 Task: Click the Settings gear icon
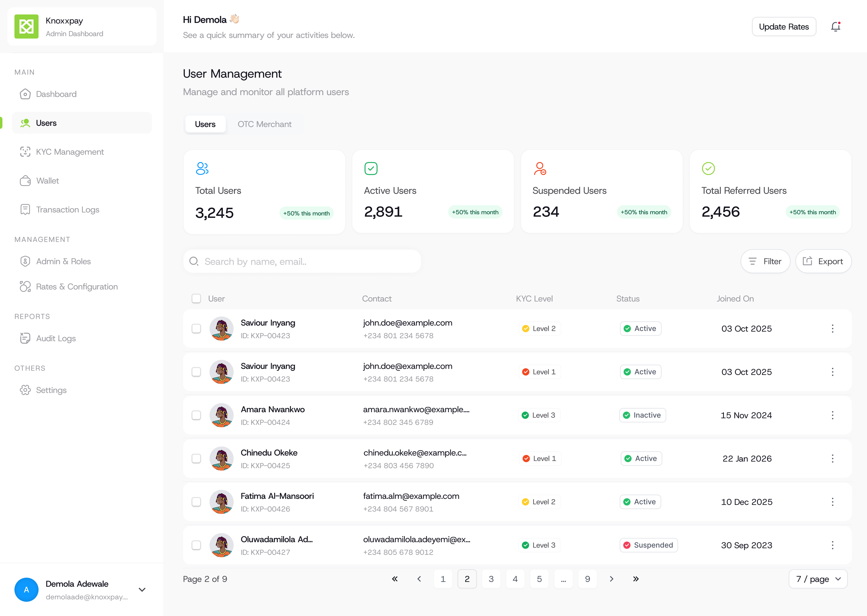point(25,390)
